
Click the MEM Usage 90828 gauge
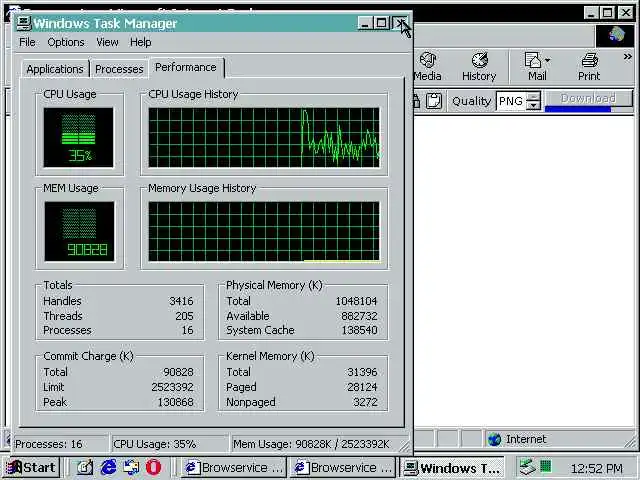pyautogui.click(x=79, y=231)
